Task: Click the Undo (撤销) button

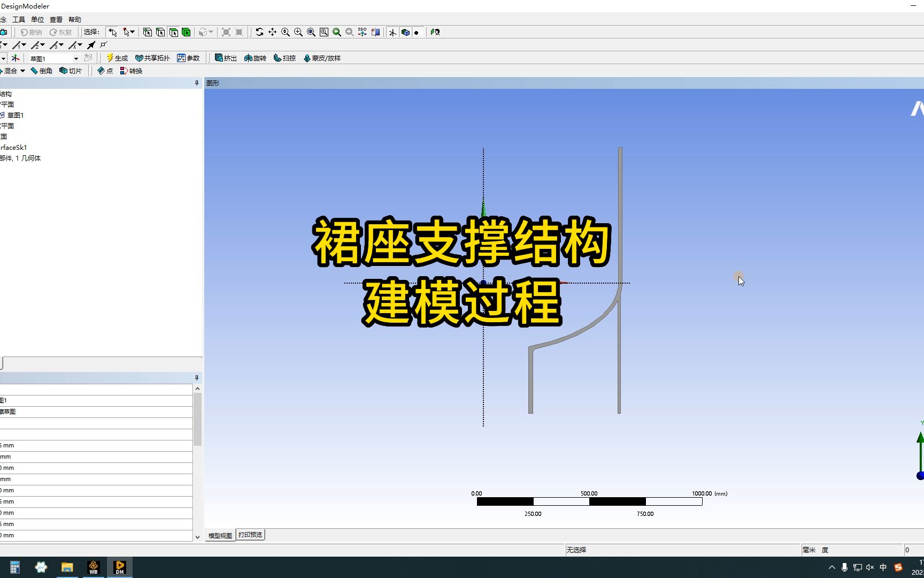Action: pyautogui.click(x=31, y=32)
